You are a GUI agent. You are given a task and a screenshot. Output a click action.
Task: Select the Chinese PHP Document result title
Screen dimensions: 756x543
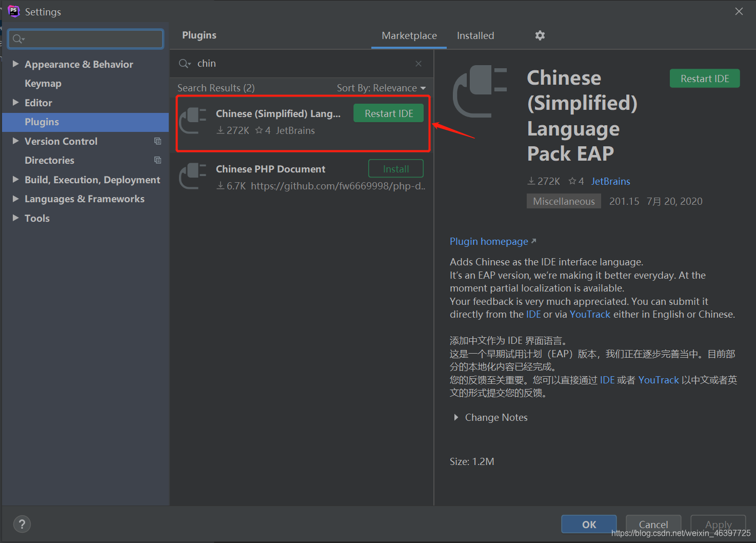point(270,169)
